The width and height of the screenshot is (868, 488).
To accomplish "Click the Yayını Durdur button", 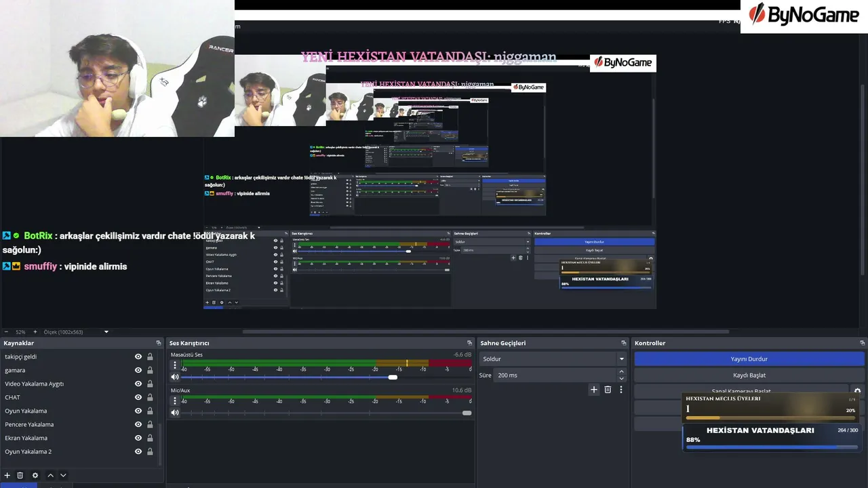I will click(749, 359).
